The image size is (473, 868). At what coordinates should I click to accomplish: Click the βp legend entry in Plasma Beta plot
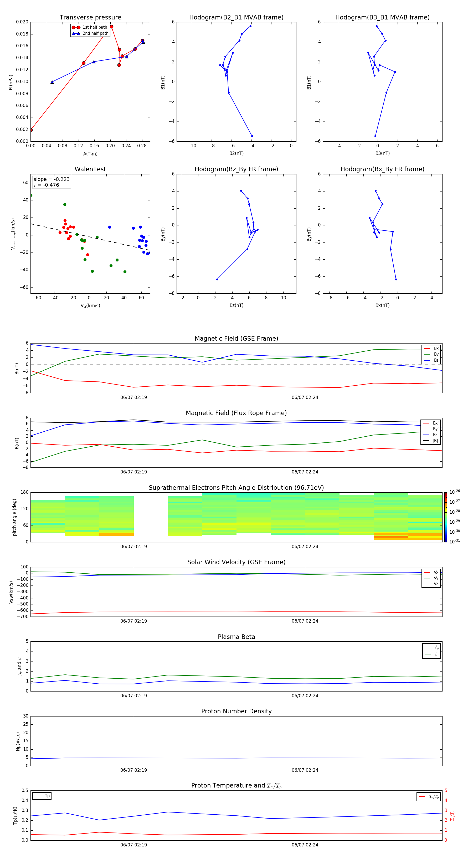point(431,647)
